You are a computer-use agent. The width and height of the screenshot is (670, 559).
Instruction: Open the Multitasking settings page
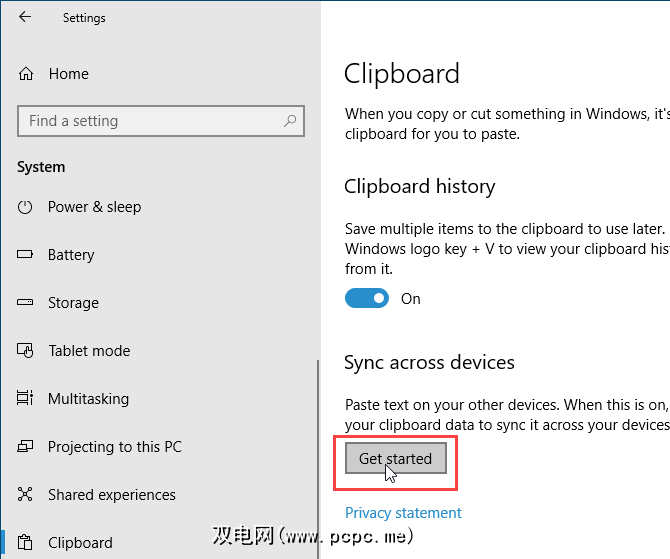(88, 399)
